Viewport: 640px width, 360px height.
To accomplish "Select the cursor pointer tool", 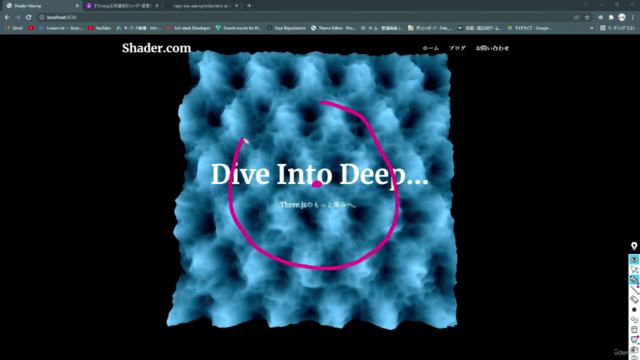I will [634, 269].
